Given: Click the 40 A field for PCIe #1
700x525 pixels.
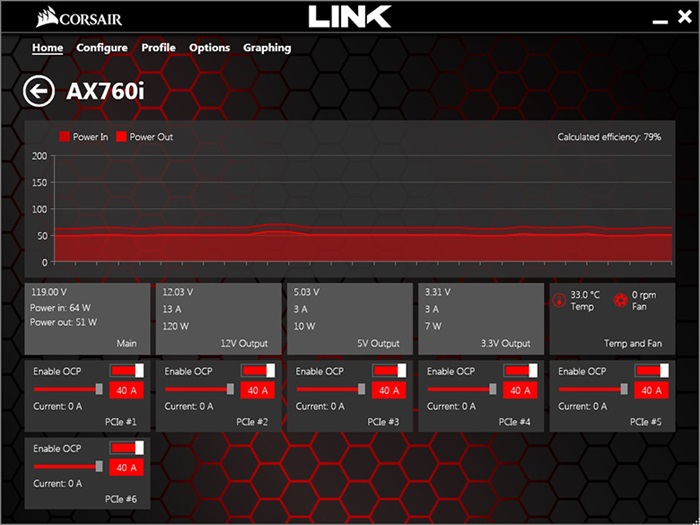Looking at the screenshot, I should (127, 390).
